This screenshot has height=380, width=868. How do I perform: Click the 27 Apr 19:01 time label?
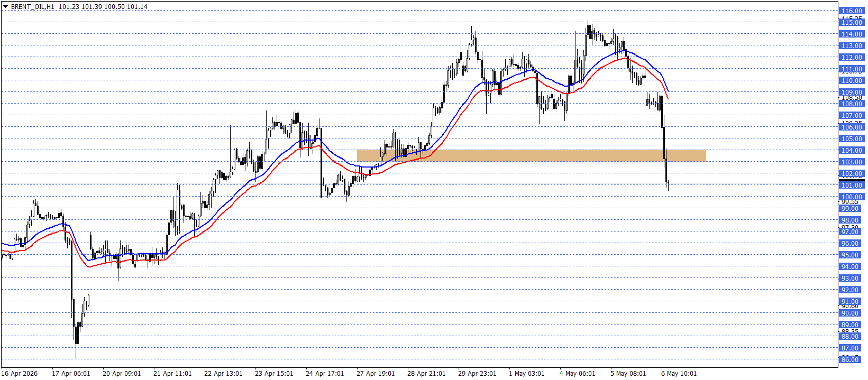pyautogui.click(x=376, y=373)
